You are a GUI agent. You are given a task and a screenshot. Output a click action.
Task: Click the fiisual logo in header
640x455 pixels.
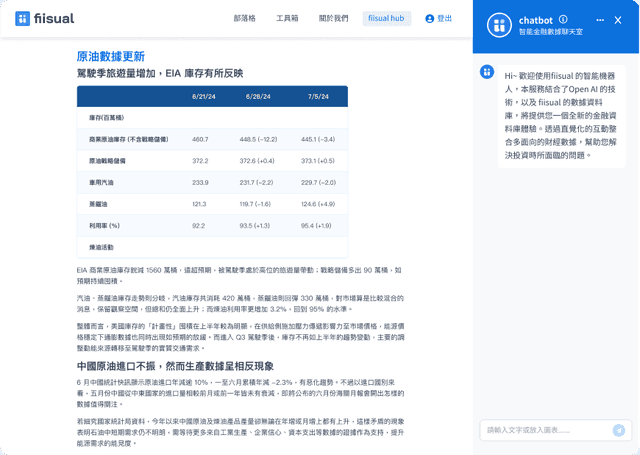pos(38,18)
